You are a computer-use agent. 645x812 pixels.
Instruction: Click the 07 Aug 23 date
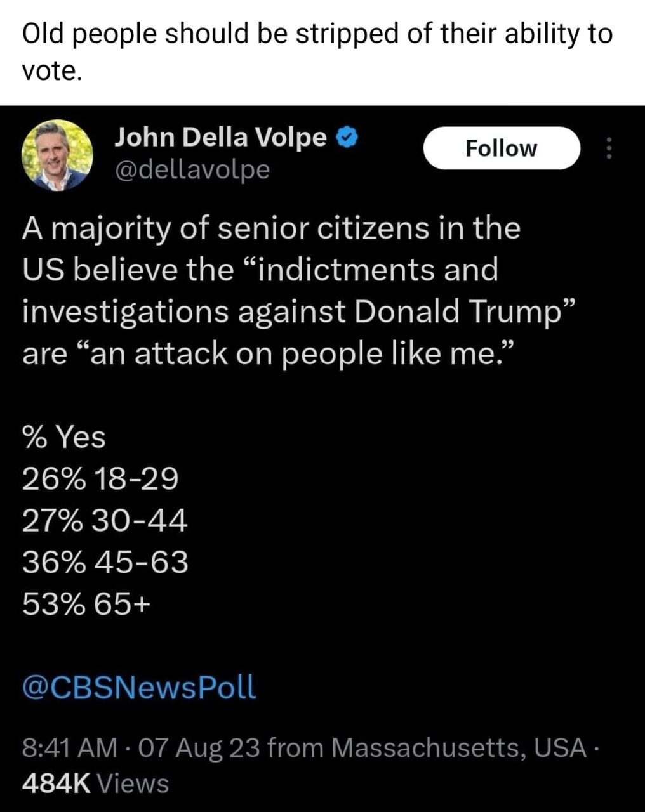point(197,748)
